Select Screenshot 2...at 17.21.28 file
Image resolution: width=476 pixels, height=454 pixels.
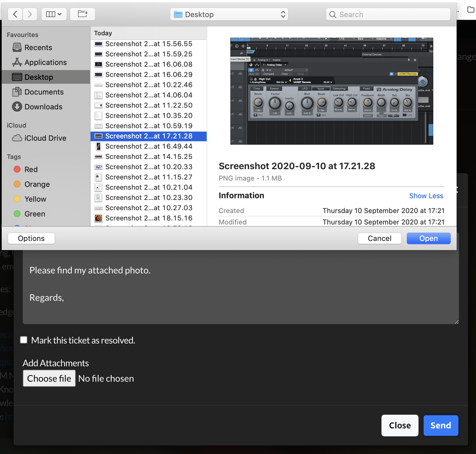[149, 136]
